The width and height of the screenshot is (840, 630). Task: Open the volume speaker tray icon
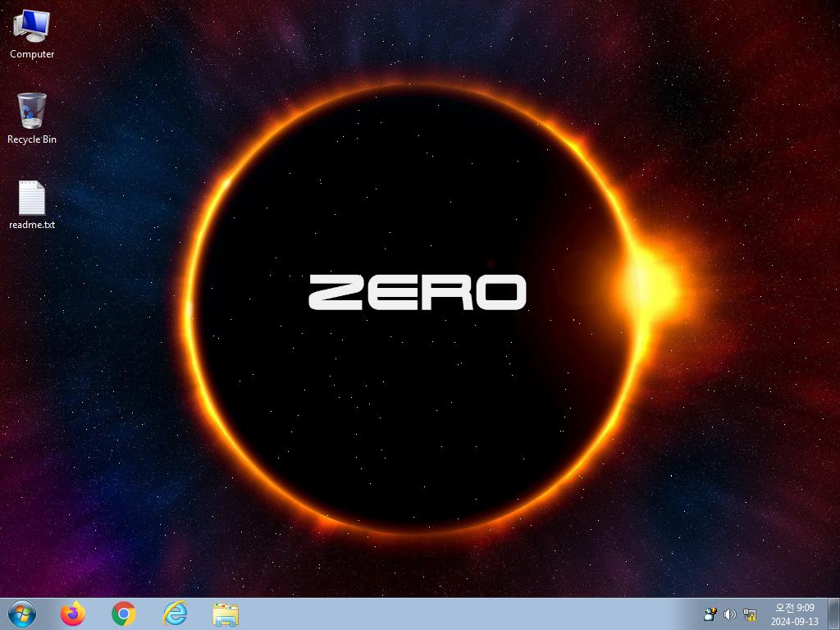[x=729, y=614]
